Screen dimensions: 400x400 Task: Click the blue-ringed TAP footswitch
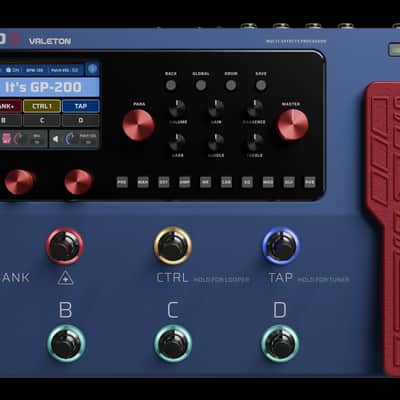(281, 246)
